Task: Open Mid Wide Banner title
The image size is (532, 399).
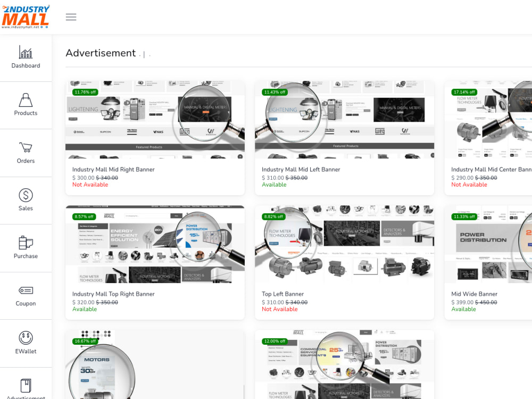Action: click(475, 294)
